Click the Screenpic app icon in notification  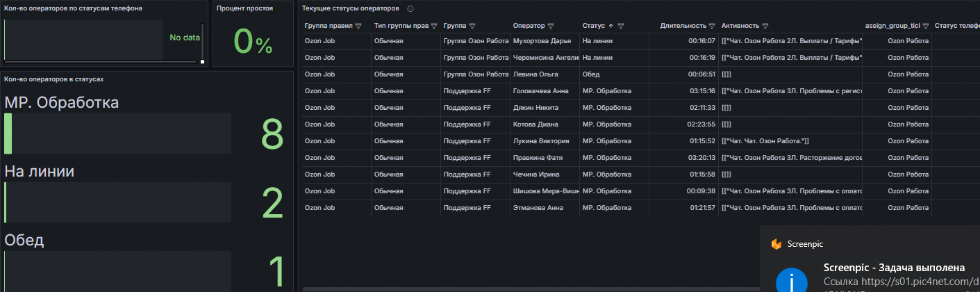tap(776, 244)
